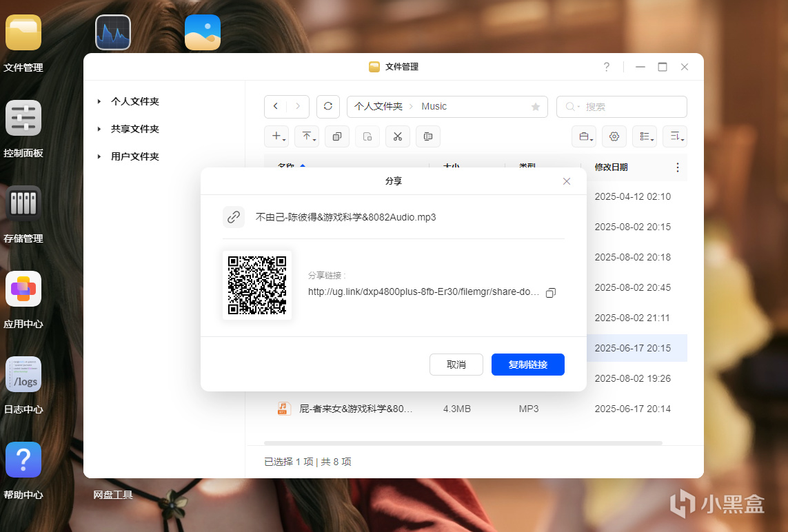Click the date 2025-08-02 21:11
Viewport: 788px width, 532px height.
(x=632, y=318)
